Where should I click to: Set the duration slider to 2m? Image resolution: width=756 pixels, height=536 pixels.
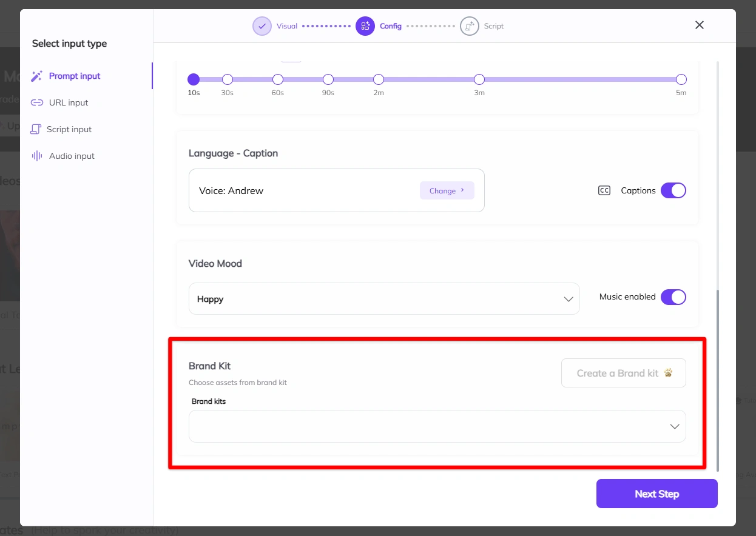point(379,79)
